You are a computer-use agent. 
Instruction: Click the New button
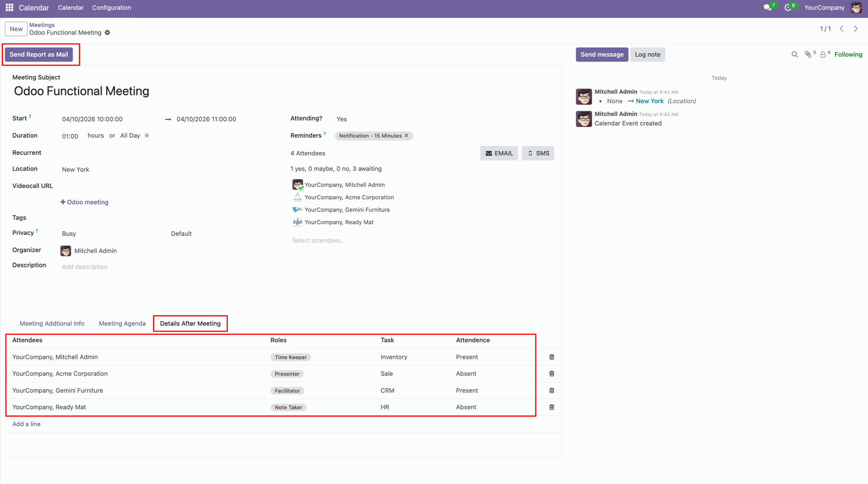(x=16, y=29)
